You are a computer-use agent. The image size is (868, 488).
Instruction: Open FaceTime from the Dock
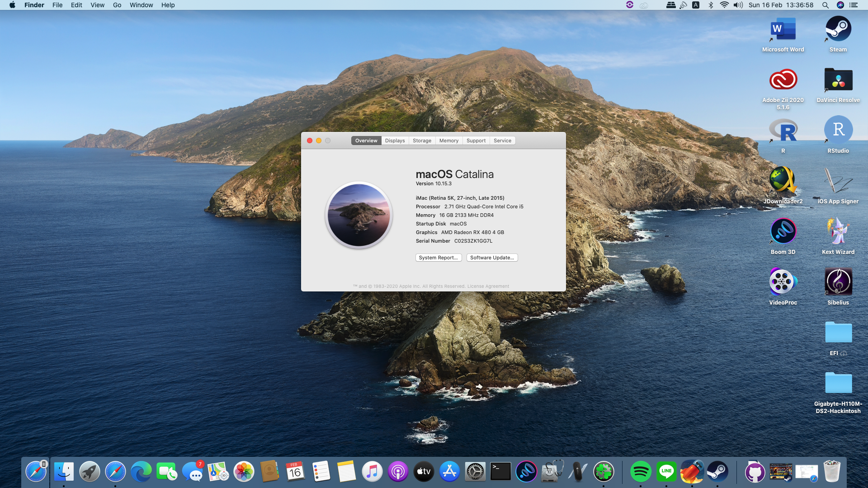(x=167, y=472)
